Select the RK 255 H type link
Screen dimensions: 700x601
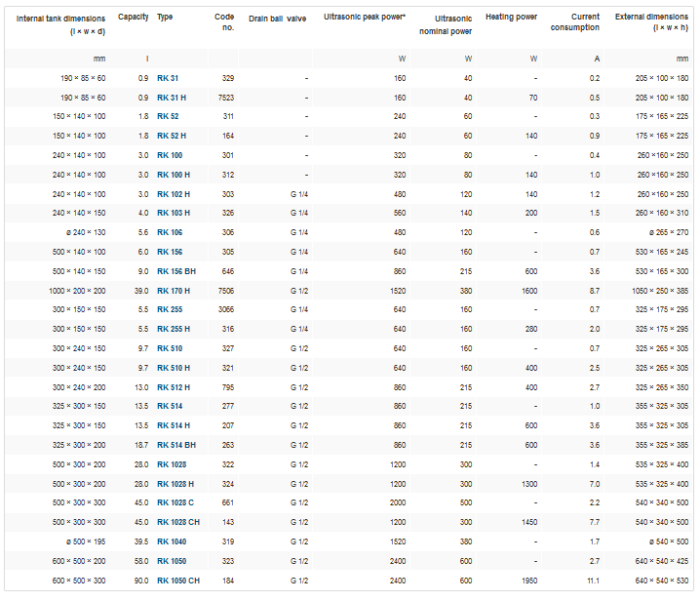(x=173, y=329)
